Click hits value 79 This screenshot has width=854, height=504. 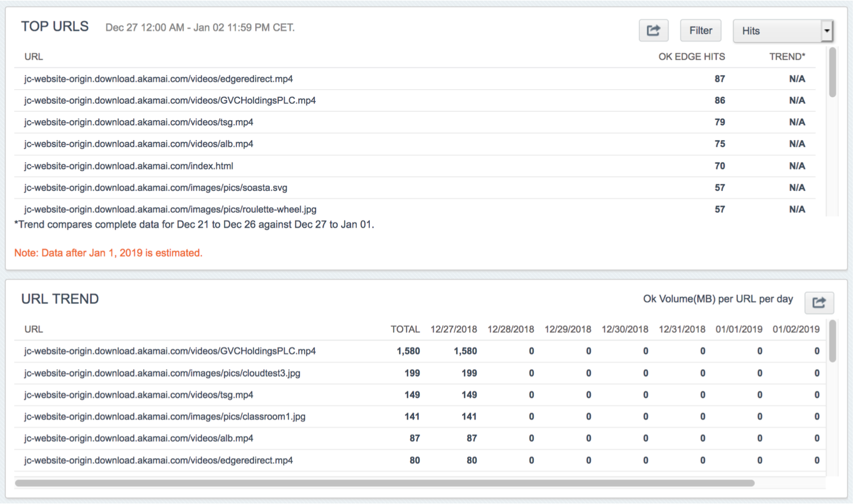(719, 122)
